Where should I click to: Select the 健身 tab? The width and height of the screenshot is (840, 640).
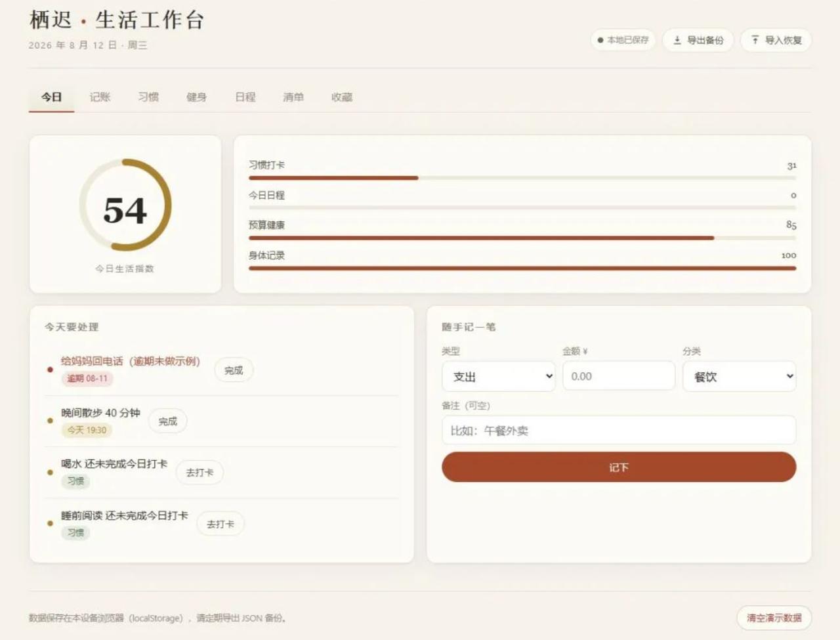[196, 97]
